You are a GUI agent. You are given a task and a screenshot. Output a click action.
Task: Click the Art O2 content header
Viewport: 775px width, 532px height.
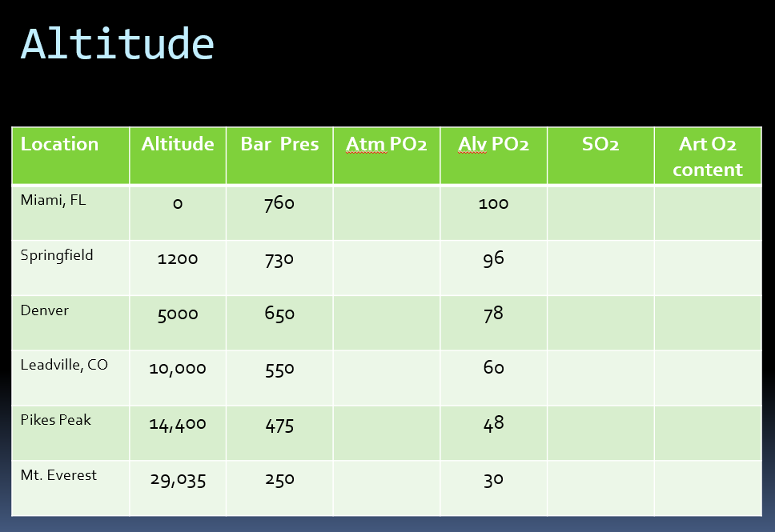tap(708, 157)
